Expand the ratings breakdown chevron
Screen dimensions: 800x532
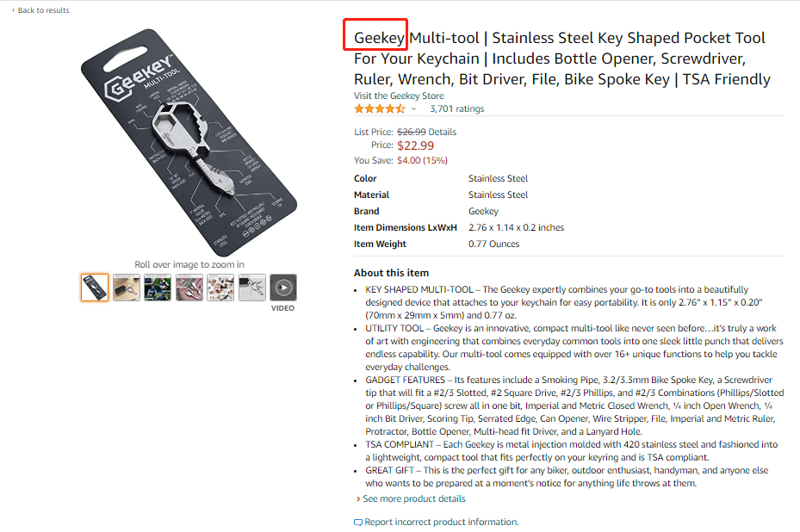(413, 109)
